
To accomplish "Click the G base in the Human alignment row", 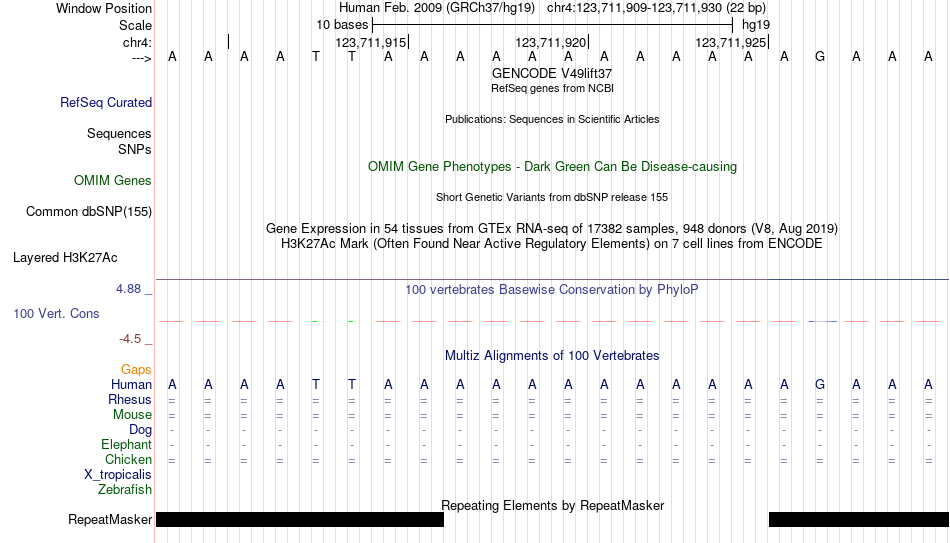I will [x=820, y=385].
